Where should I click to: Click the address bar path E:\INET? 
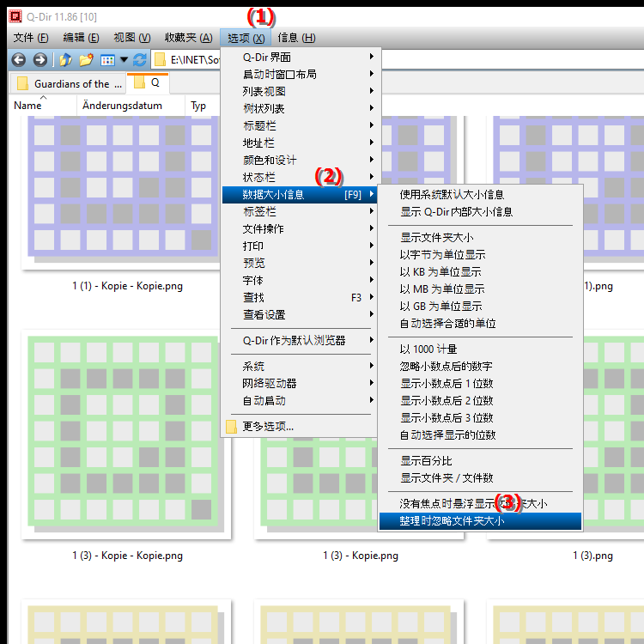click(194, 60)
